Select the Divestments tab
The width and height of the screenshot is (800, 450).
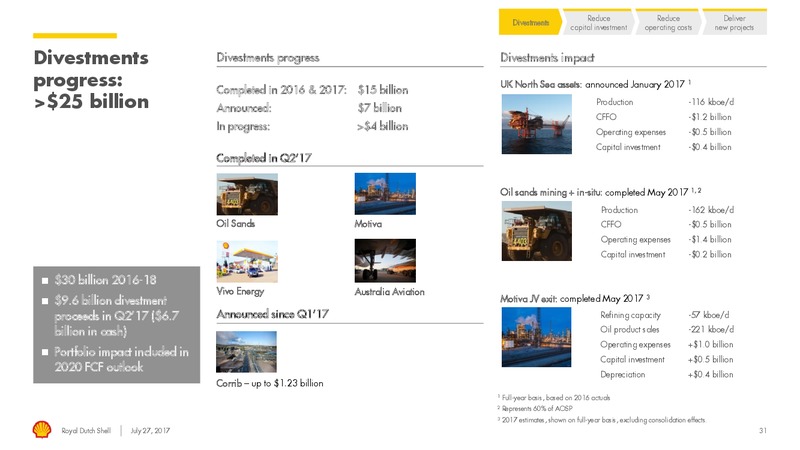tap(530, 22)
